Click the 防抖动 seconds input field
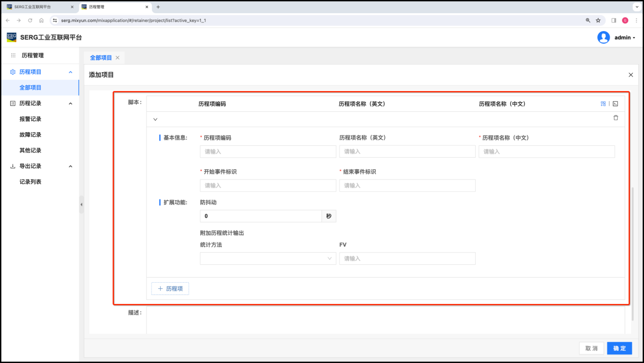Image resolution: width=644 pixels, height=363 pixels. point(261,216)
